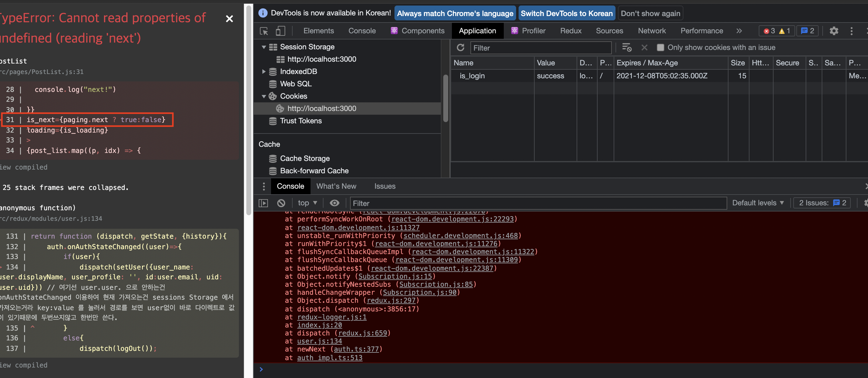Expand the IndexedDB tree node
Image resolution: width=868 pixels, height=378 pixels.
[x=264, y=71]
